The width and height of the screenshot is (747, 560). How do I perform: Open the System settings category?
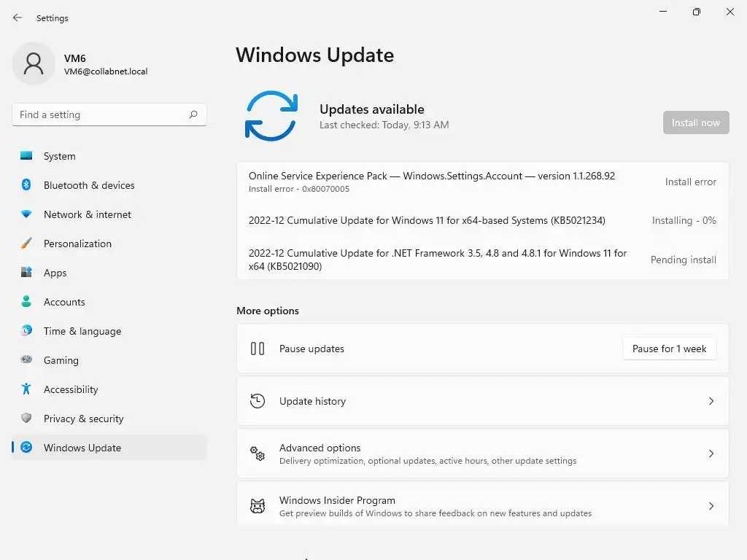tap(109, 156)
